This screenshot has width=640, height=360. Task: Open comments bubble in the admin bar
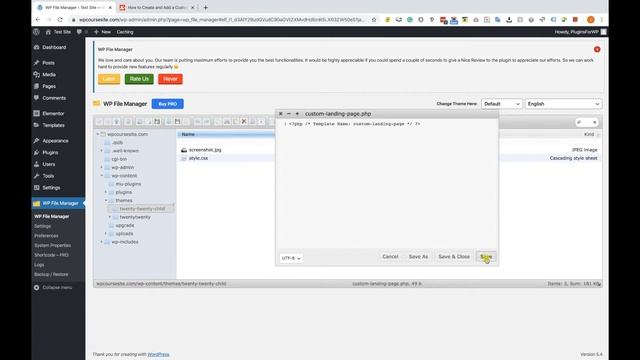pos(79,32)
